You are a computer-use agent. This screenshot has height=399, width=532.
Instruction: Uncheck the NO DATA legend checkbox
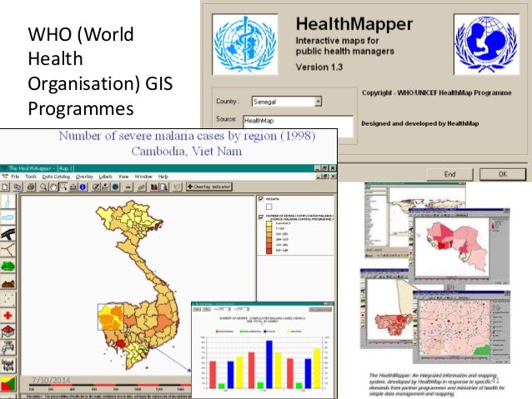click(x=261, y=199)
